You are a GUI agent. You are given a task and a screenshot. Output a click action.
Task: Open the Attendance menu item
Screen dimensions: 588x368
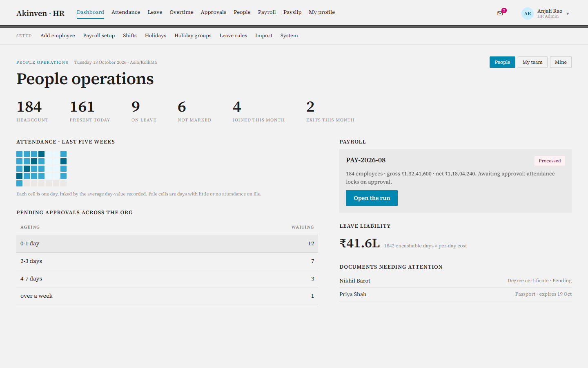pos(126,12)
